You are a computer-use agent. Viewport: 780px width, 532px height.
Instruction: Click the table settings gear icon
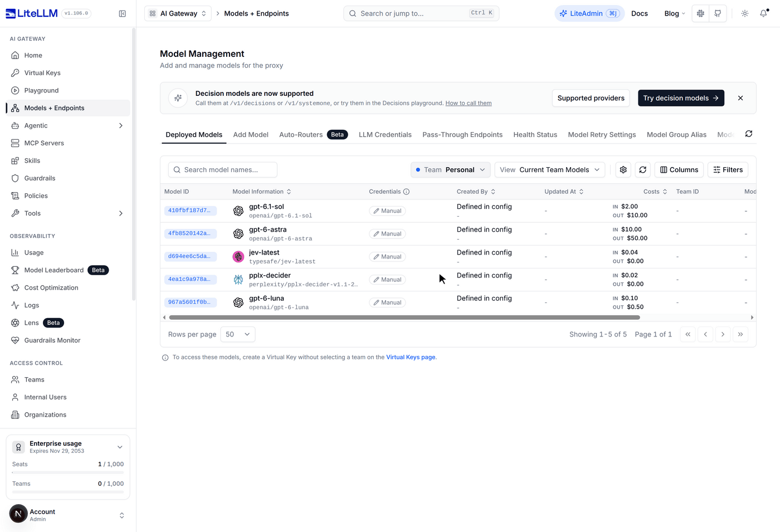click(623, 170)
